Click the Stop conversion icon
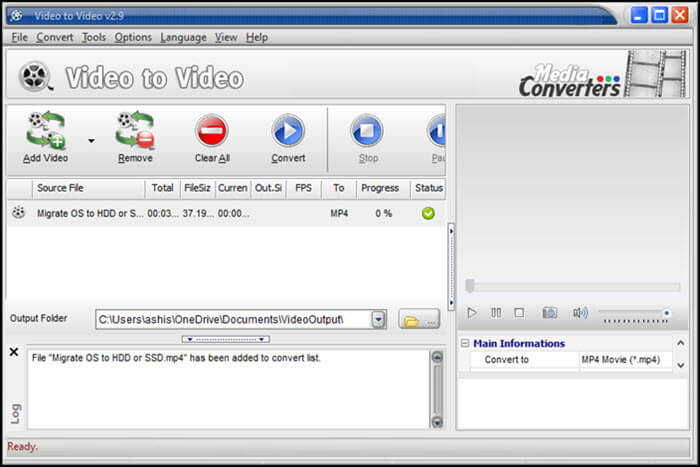This screenshot has width=700, height=467. (367, 131)
